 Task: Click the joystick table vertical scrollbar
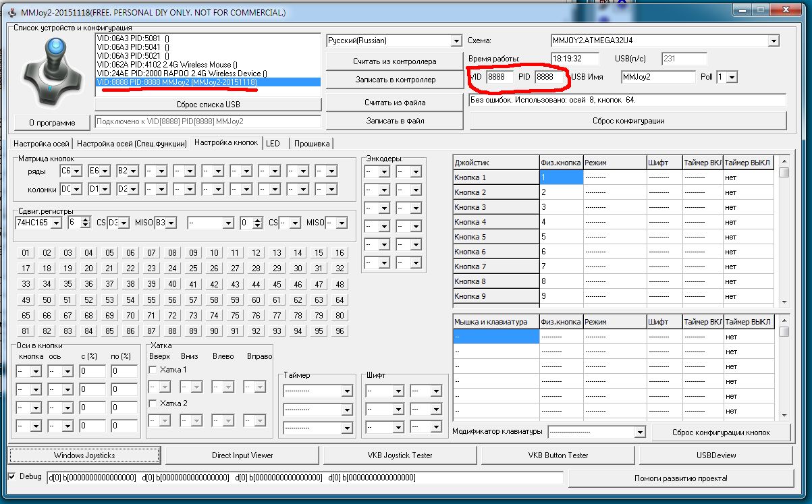(x=784, y=231)
